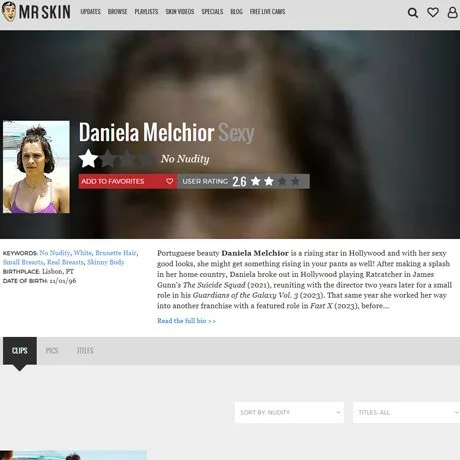
Task: Click the birthplace text Lisbon, PT
Action: (58, 271)
